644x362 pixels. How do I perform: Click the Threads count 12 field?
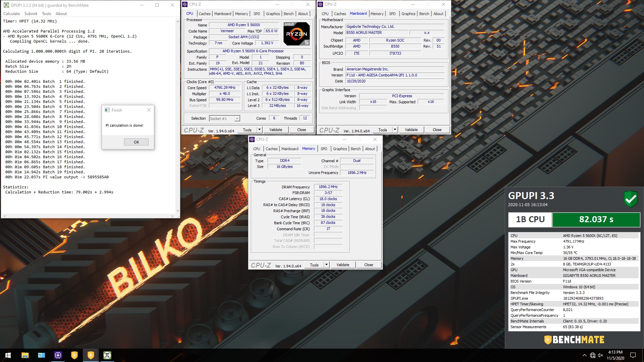click(x=305, y=118)
